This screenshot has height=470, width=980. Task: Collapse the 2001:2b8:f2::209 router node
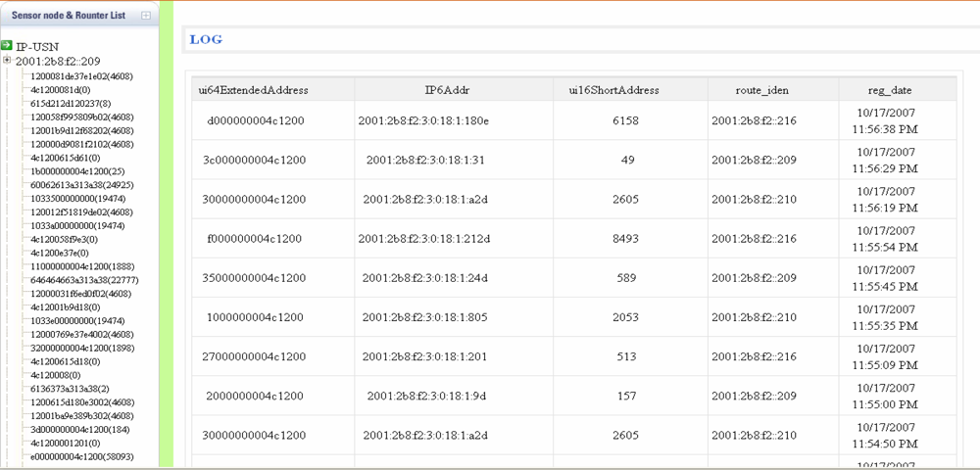click(7, 61)
